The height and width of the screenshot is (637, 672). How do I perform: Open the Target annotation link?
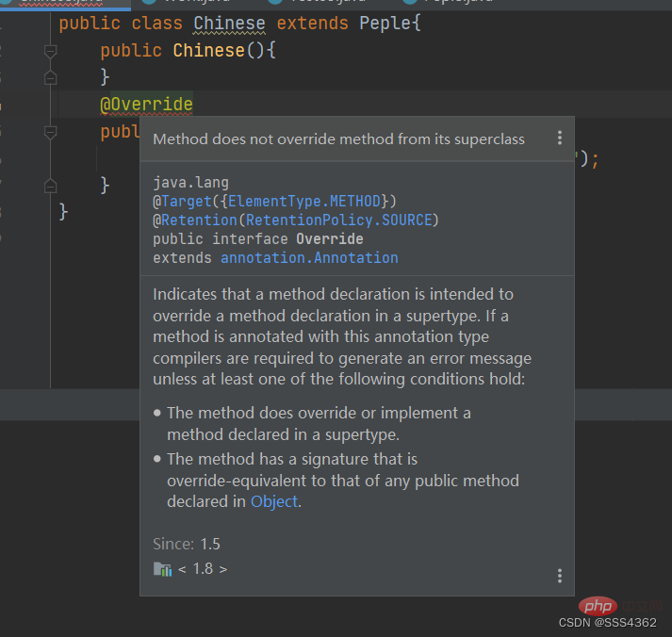coord(187,202)
